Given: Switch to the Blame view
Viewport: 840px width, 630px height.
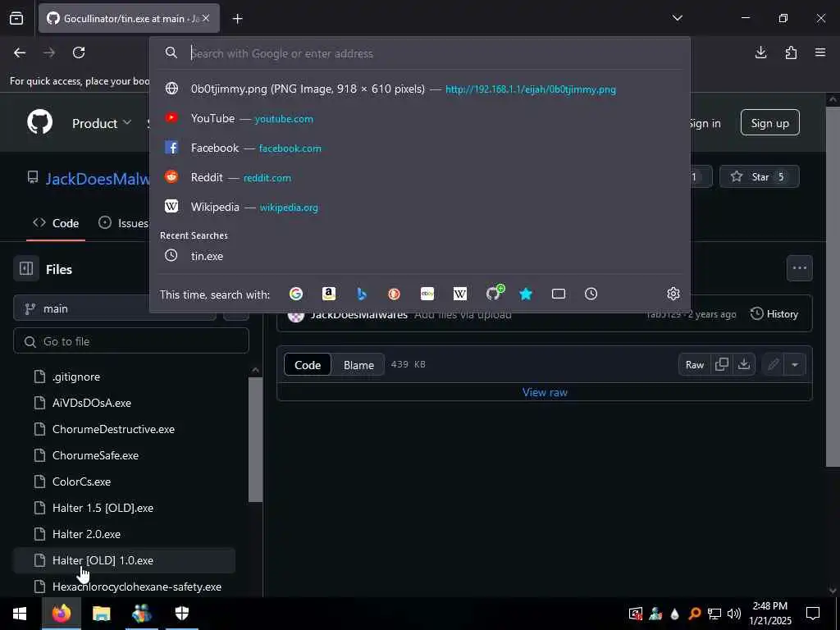Looking at the screenshot, I should coord(358,365).
